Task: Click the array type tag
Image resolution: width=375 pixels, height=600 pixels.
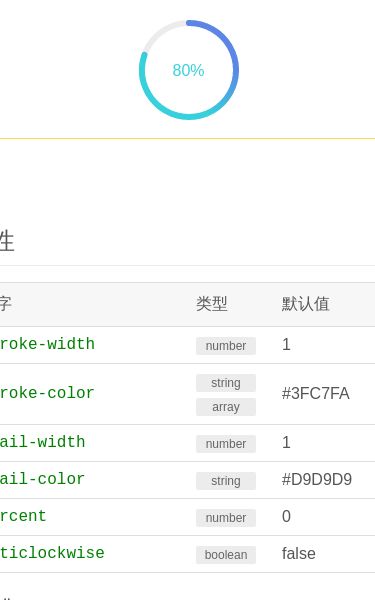Action: tap(226, 407)
